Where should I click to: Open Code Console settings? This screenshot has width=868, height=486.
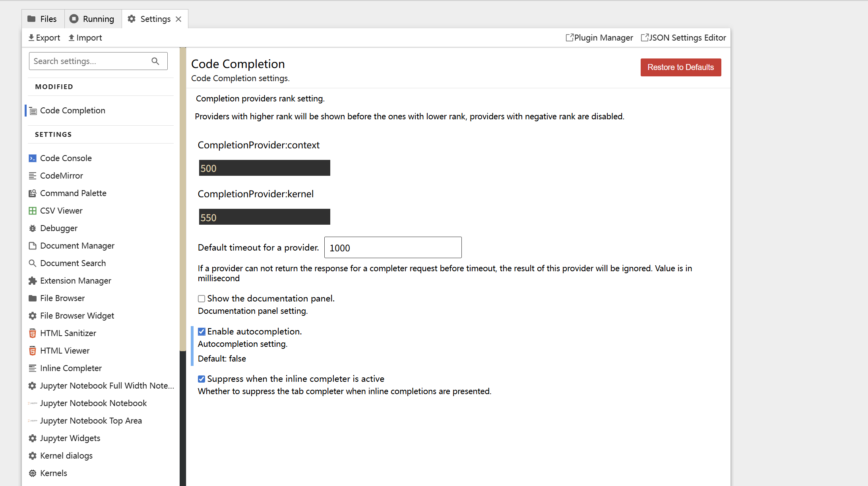point(66,158)
